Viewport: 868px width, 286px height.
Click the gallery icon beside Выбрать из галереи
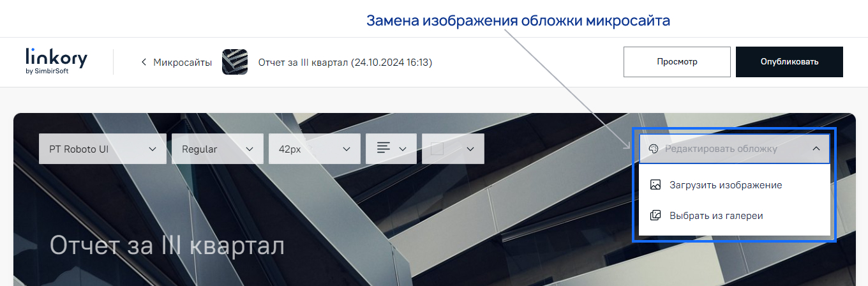coord(655,216)
